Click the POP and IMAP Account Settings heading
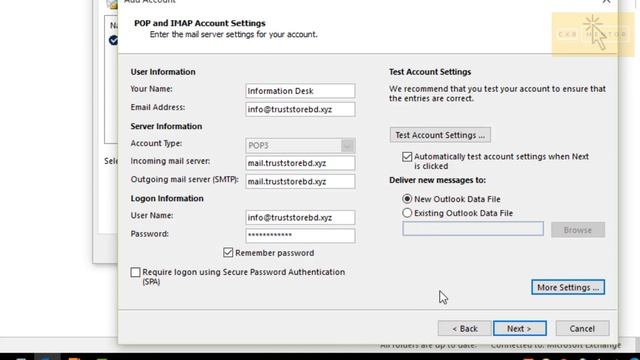640x360 pixels. pyautogui.click(x=200, y=23)
